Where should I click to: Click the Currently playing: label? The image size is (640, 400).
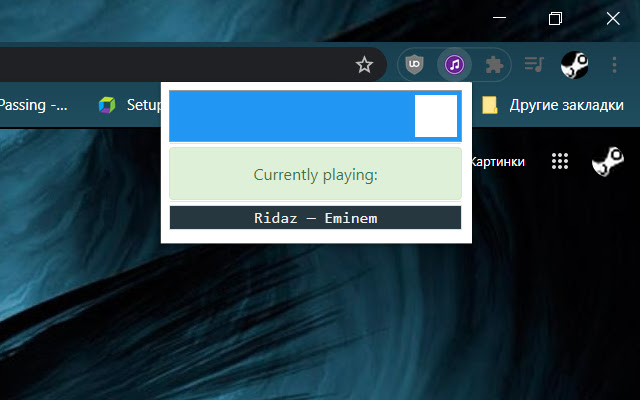tap(316, 175)
